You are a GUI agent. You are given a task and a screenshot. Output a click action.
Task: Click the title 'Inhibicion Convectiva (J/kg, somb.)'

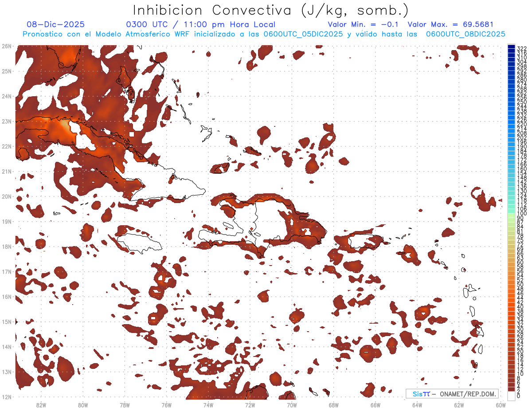click(271, 11)
